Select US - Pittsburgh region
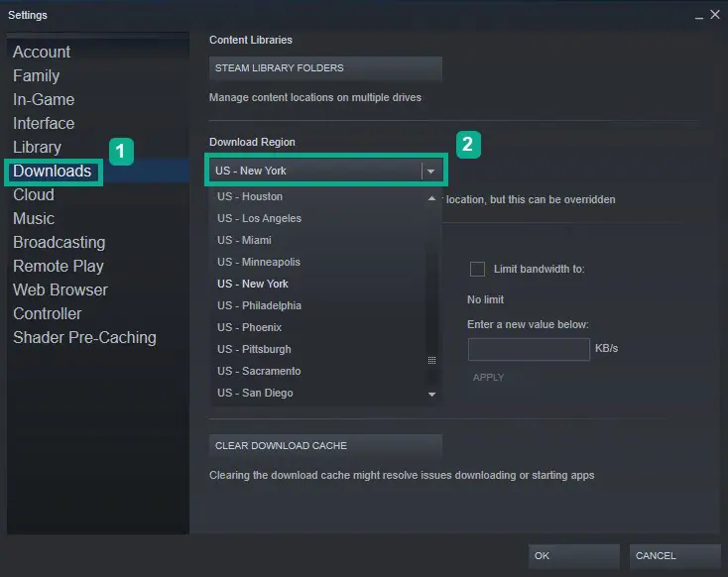This screenshot has height=577, width=728. click(x=318, y=350)
